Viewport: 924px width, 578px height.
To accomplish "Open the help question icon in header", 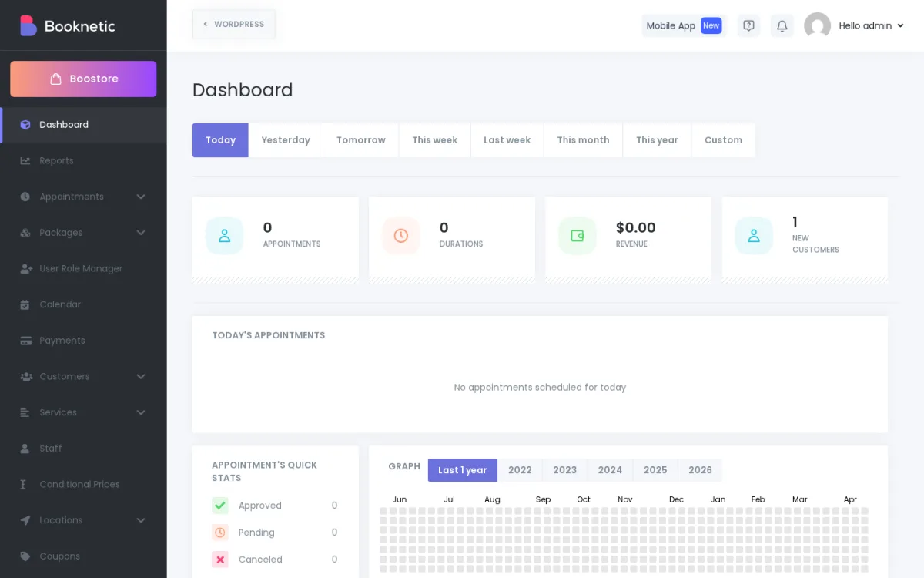I will pos(748,25).
